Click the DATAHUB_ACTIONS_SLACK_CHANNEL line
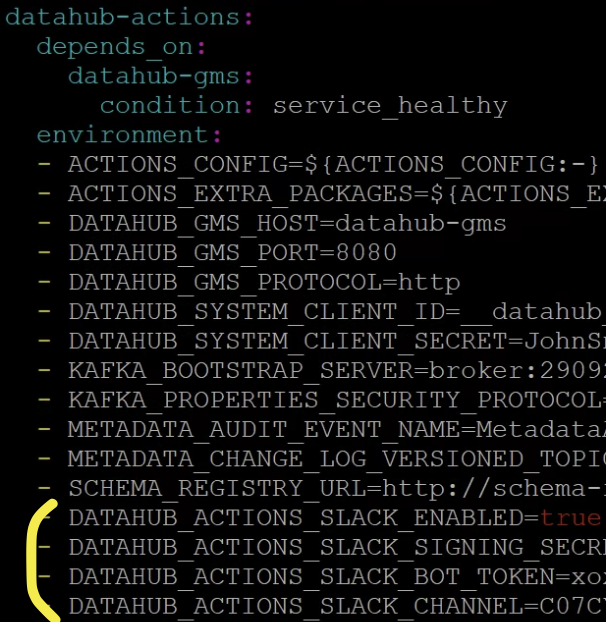Screen dimensions: 606x622 [x=337, y=607]
